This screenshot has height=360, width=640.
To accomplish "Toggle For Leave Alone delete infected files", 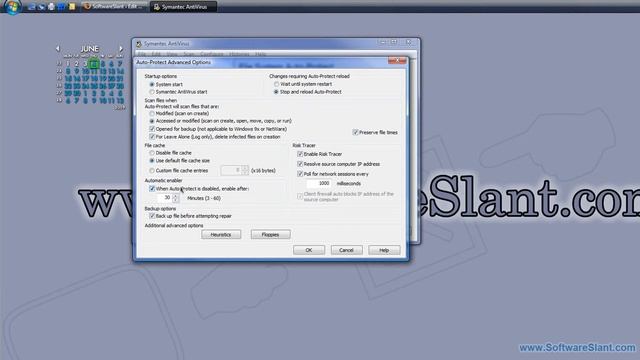I will (x=152, y=137).
